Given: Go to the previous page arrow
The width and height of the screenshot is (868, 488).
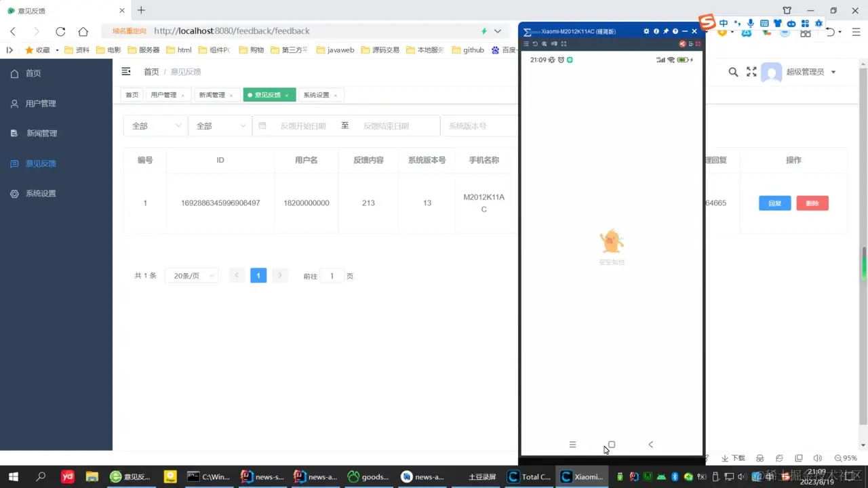Looking at the screenshot, I should coord(237,276).
